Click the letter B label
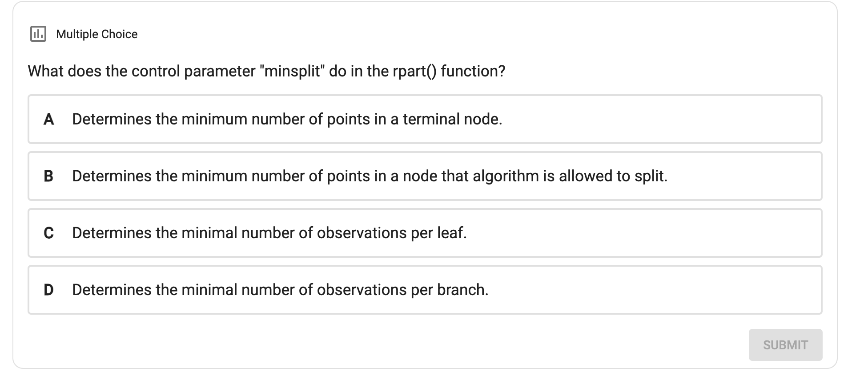Screen dimensions: 868x376 (49, 176)
